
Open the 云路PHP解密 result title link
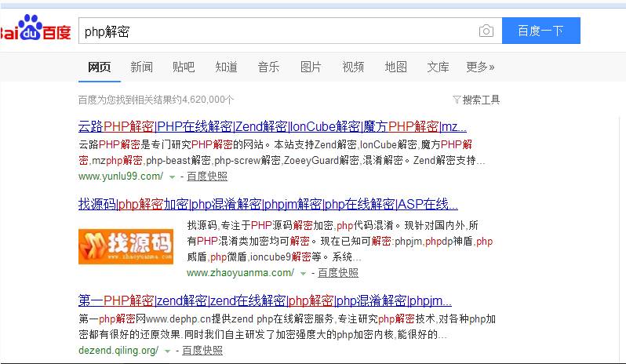click(x=272, y=126)
